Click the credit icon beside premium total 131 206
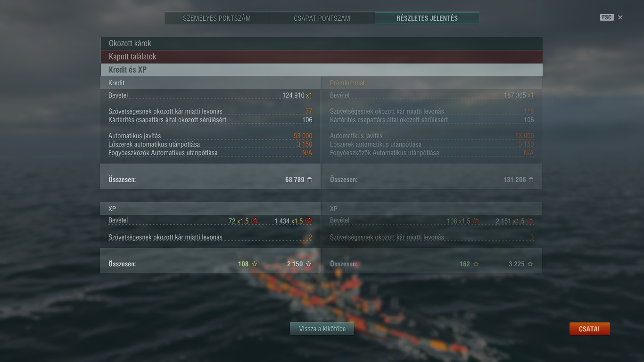644x362 pixels. (x=531, y=180)
